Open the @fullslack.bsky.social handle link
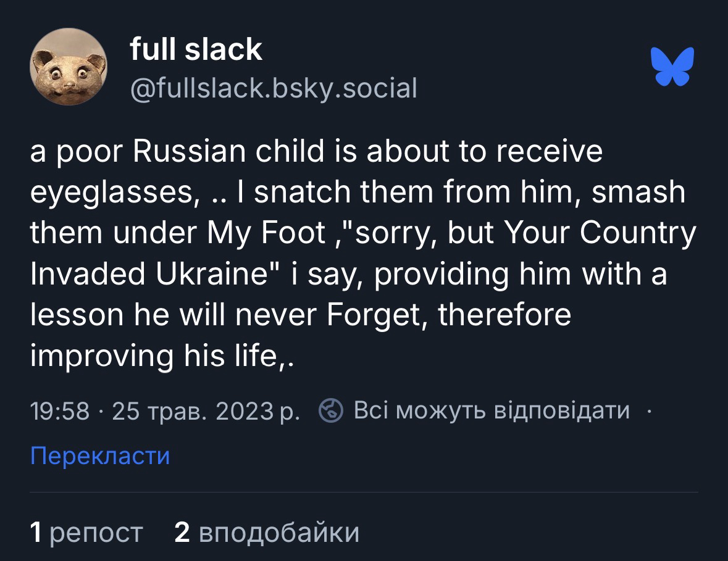This screenshot has height=561, width=728. pyautogui.click(x=274, y=88)
